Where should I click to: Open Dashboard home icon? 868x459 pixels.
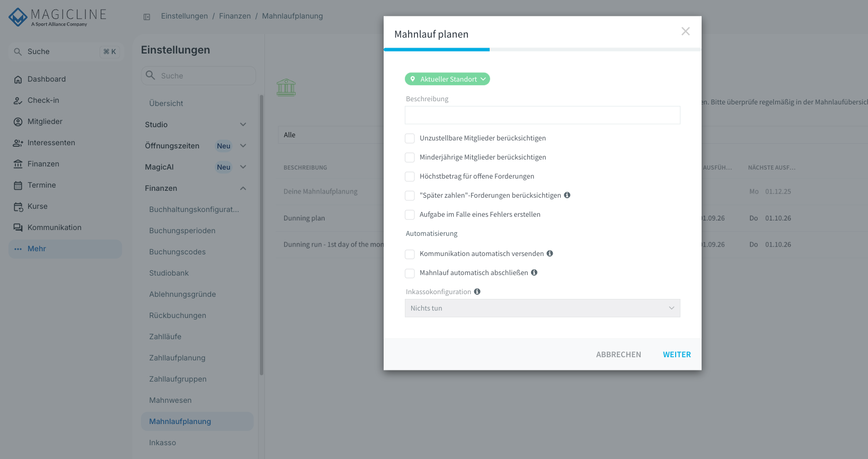point(18,80)
